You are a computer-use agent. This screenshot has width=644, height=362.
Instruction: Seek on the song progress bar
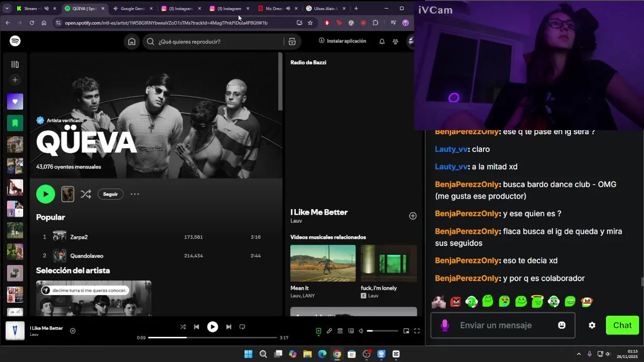point(212,338)
